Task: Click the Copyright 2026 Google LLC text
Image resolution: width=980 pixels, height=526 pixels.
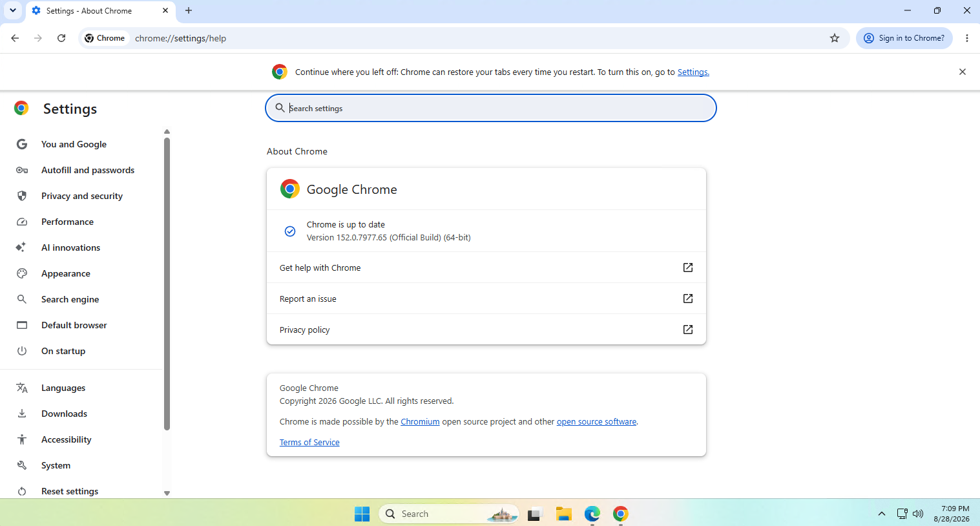Action: coord(366,401)
